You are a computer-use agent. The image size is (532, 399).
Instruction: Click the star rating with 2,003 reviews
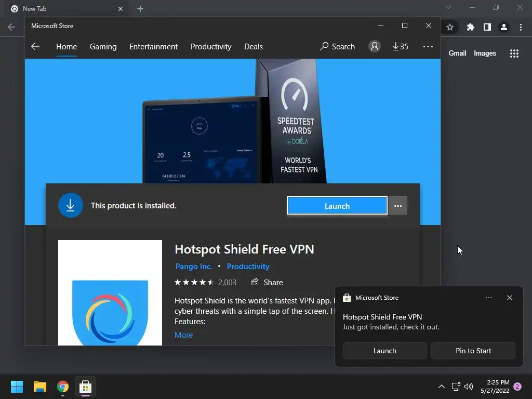[205, 282]
